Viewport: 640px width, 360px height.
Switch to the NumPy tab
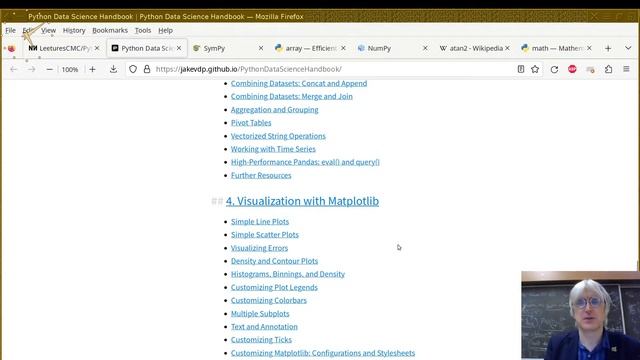pos(392,48)
